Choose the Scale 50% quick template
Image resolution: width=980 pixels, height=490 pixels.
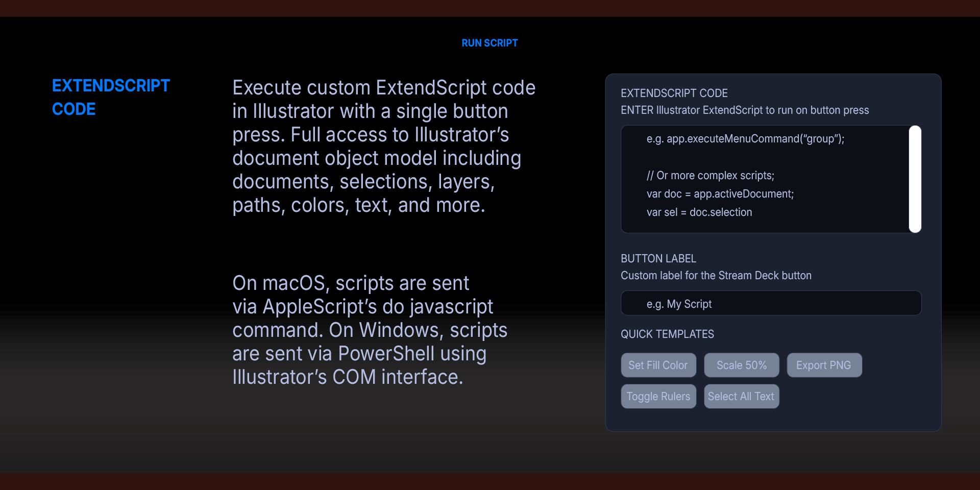(742, 365)
